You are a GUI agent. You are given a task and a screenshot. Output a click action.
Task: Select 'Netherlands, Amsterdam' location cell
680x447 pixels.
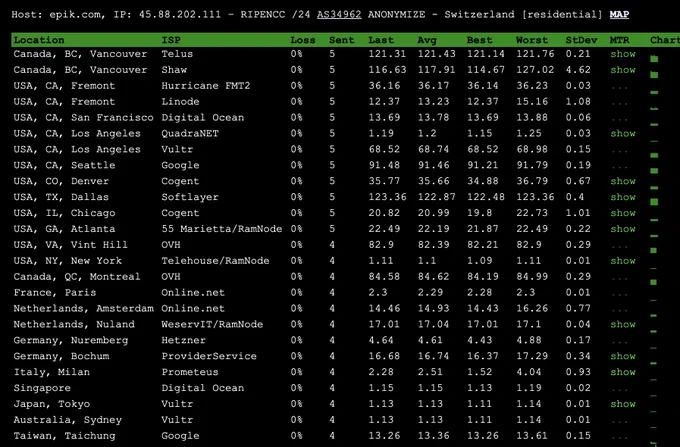coord(83,308)
